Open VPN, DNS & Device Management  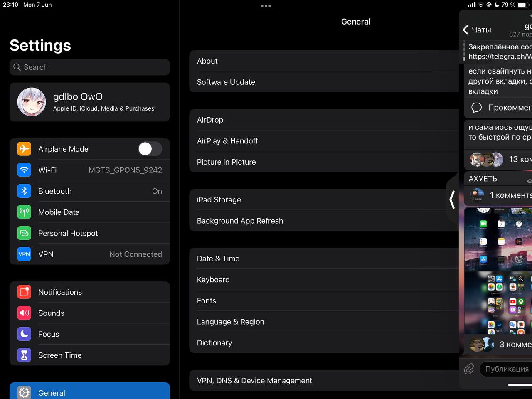tap(324, 380)
